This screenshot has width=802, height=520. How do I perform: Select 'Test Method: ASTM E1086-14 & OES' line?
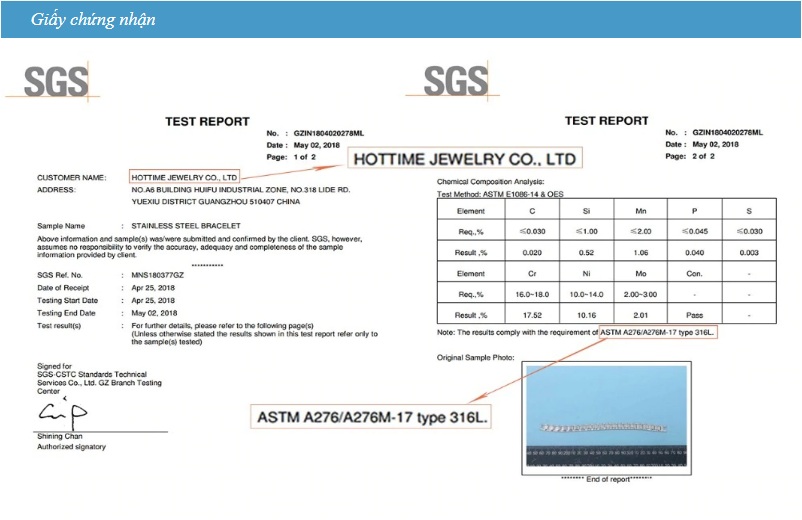(x=500, y=194)
